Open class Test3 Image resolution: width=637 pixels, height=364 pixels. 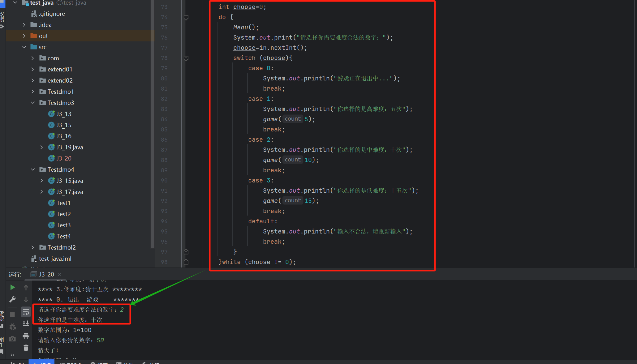coord(63,225)
